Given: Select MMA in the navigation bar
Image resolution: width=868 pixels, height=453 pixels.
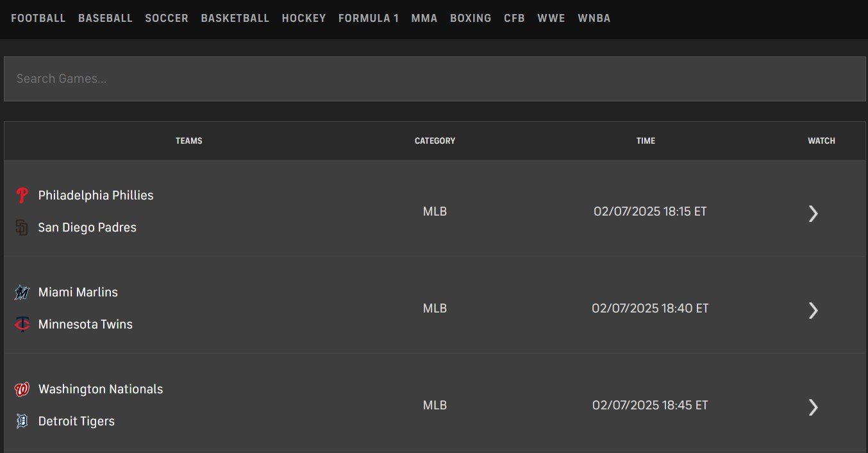Looking at the screenshot, I should click(x=424, y=18).
